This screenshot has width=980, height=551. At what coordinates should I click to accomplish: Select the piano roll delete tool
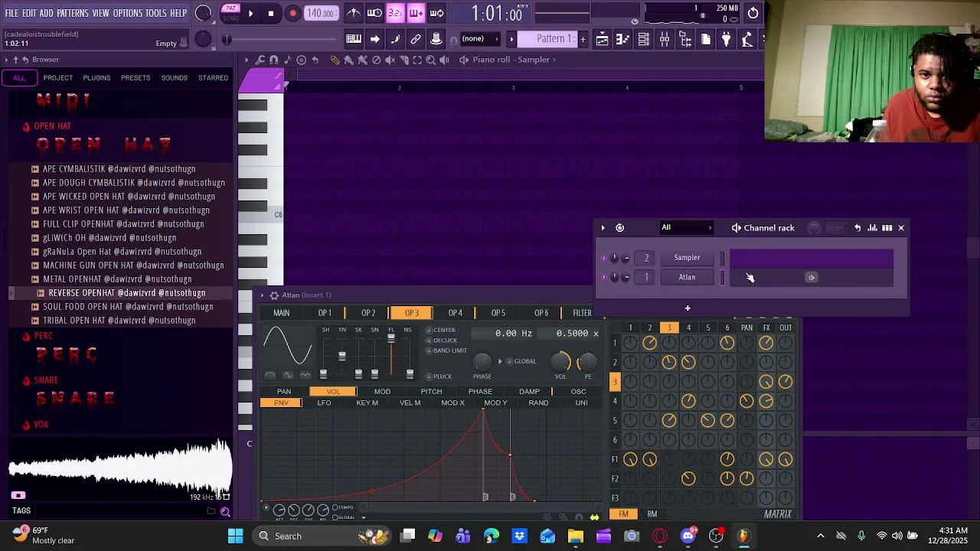pyautogui.click(x=376, y=60)
